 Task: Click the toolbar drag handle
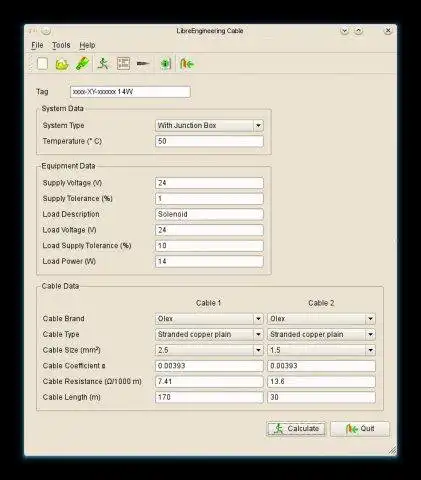pyautogui.click(x=31, y=63)
